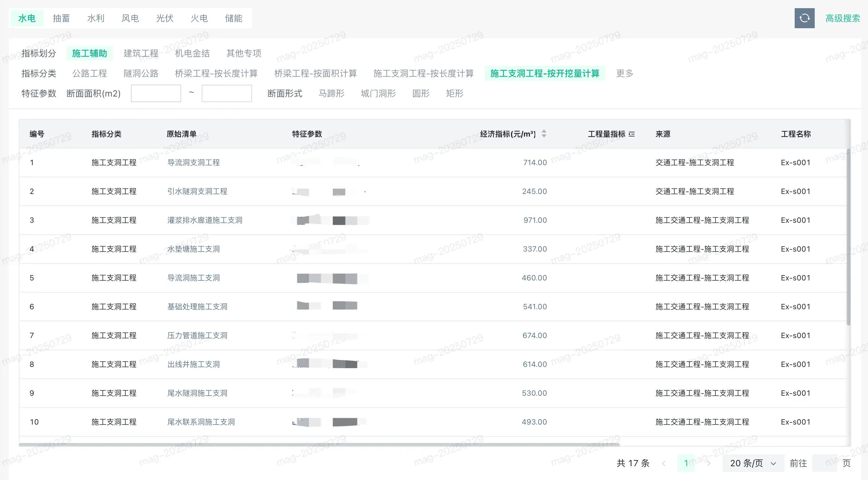
Task: Switch to 建筑工程 indicator tab
Action: tap(141, 53)
